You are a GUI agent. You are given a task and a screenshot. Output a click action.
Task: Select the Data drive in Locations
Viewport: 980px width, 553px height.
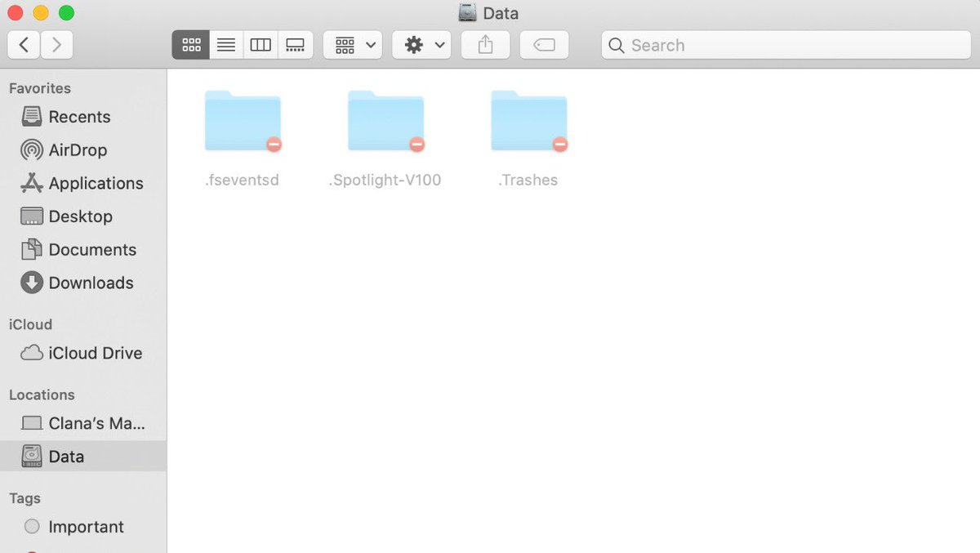65,456
